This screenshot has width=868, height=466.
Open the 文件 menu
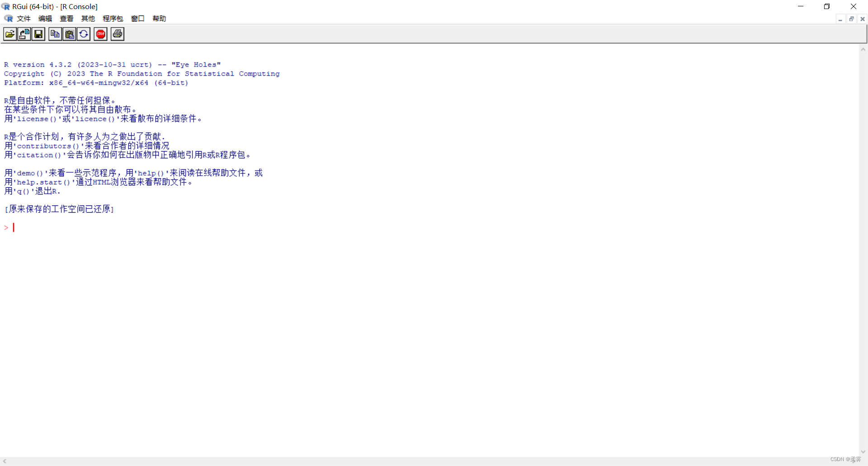point(24,19)
